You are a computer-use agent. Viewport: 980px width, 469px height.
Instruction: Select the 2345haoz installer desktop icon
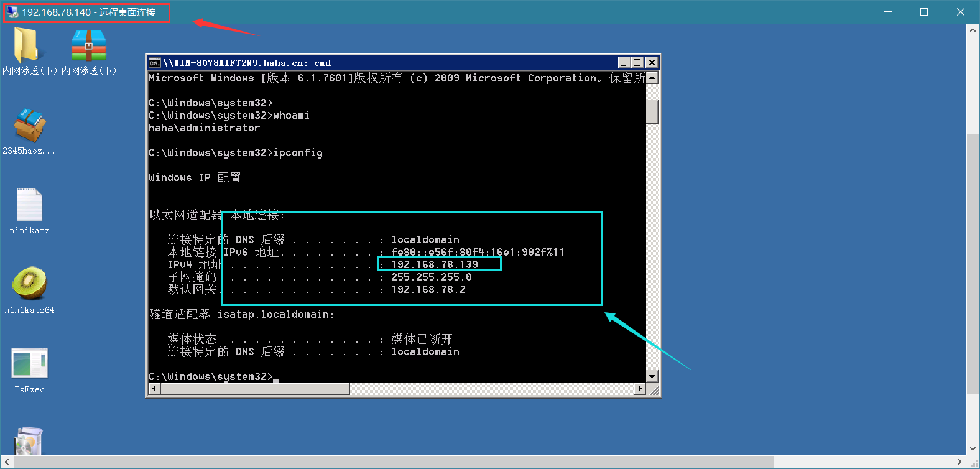[x=29, y=125]
